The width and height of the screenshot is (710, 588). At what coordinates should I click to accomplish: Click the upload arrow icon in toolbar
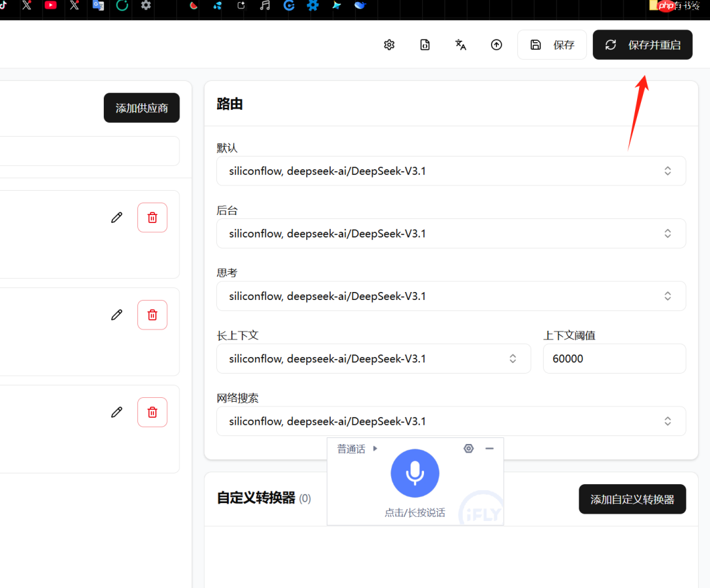(496, 44)
